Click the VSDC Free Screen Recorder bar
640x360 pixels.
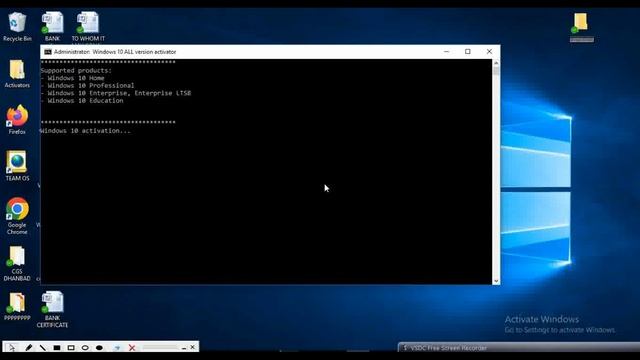pyautogui.click(x=519, y=348)
